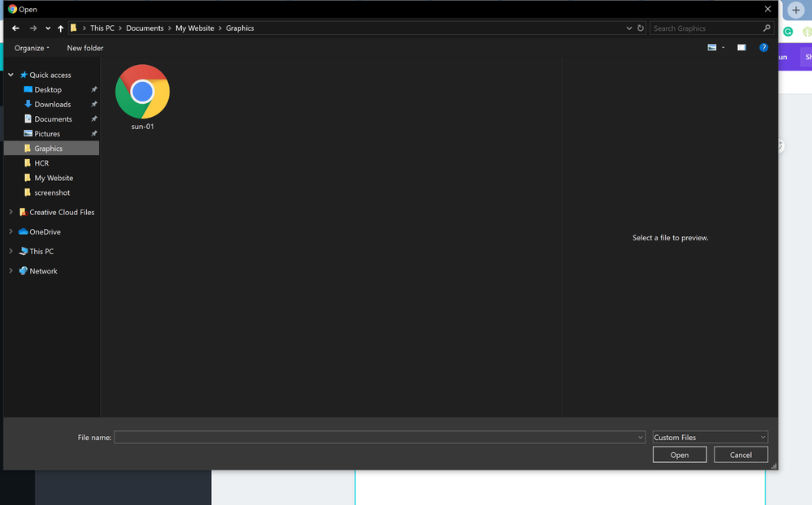812x505 pixels.
Task: Expand the address bar history dropdown
Action: click(628, 28)
